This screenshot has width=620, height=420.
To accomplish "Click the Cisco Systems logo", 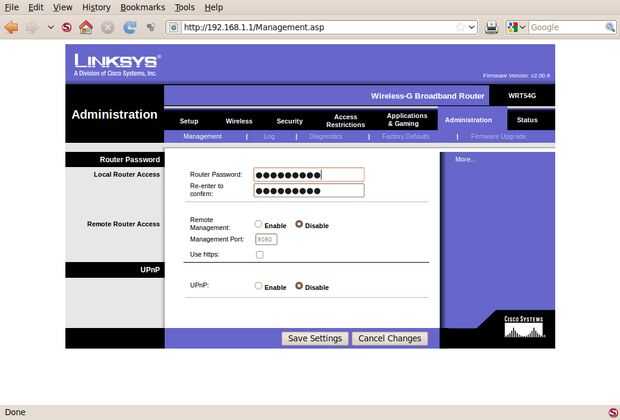I will (524, 327).
